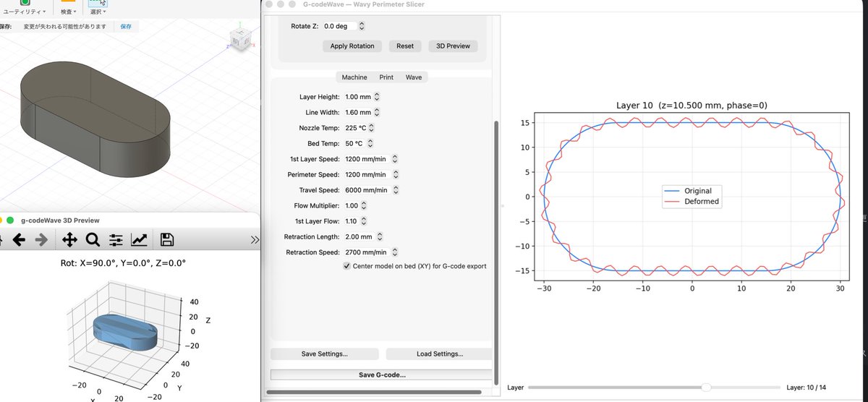Click the Nozzle Temp value 225 °C

(355, 128)
